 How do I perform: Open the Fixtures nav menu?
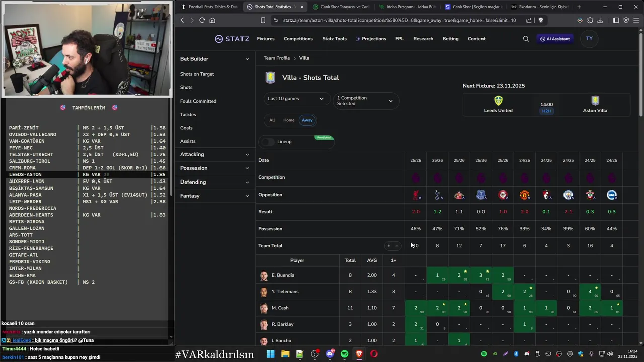click(x=266, y=39)
